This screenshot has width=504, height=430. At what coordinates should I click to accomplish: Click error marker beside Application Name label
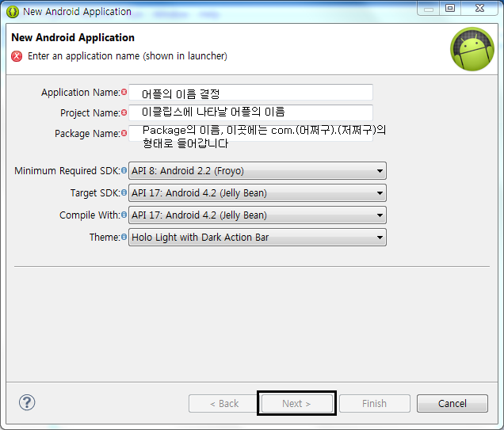(x=124, y=92)
